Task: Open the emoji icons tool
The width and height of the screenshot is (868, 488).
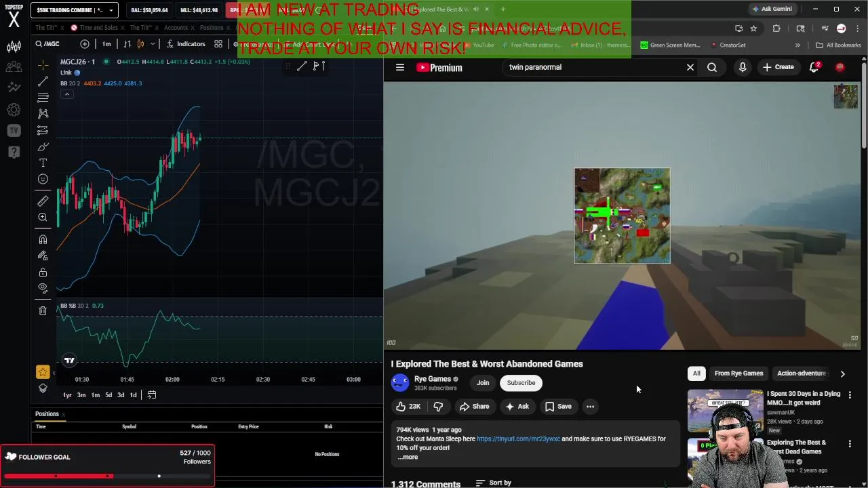Action: [x=43, y=179]
